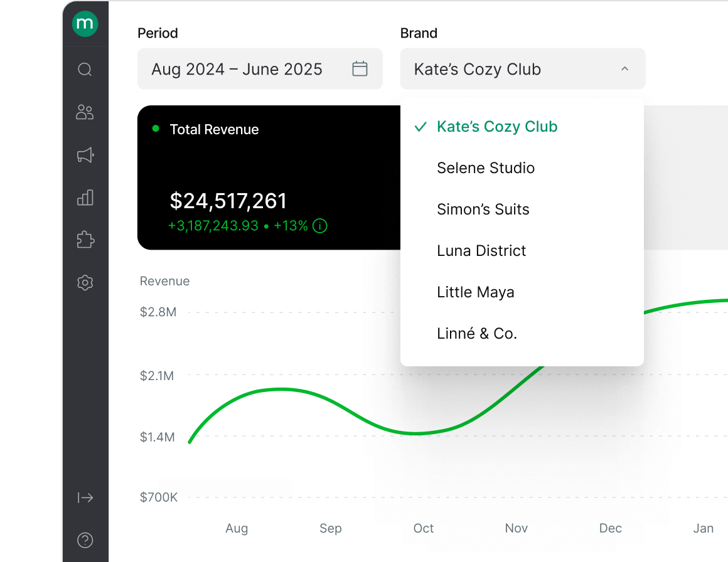Open the customers (people) sidebar icon

coord(85,112)
